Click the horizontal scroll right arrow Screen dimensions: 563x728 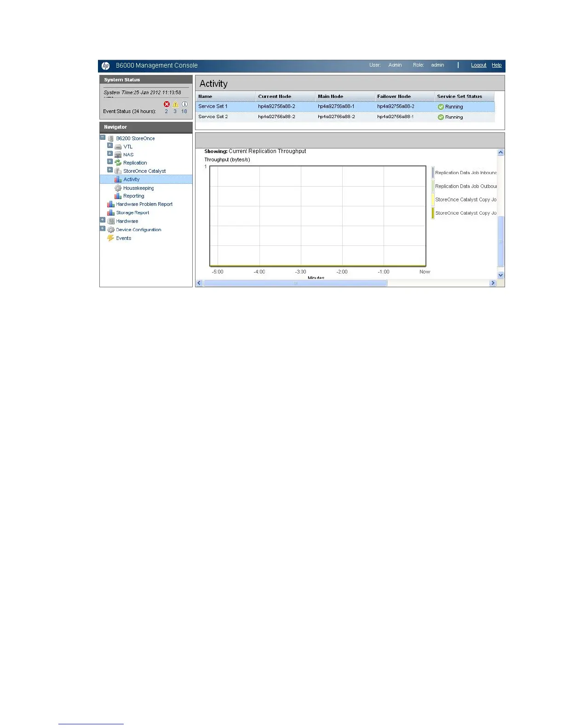[x=493, y=283]
